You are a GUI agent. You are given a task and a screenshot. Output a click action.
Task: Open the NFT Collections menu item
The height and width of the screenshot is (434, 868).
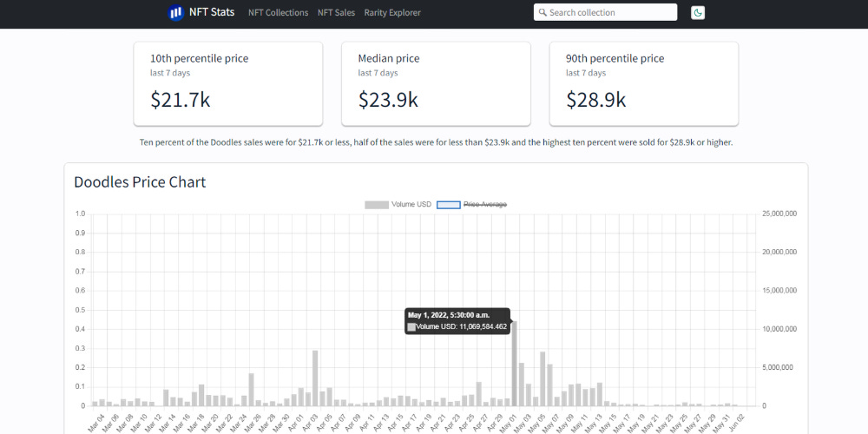278,12
